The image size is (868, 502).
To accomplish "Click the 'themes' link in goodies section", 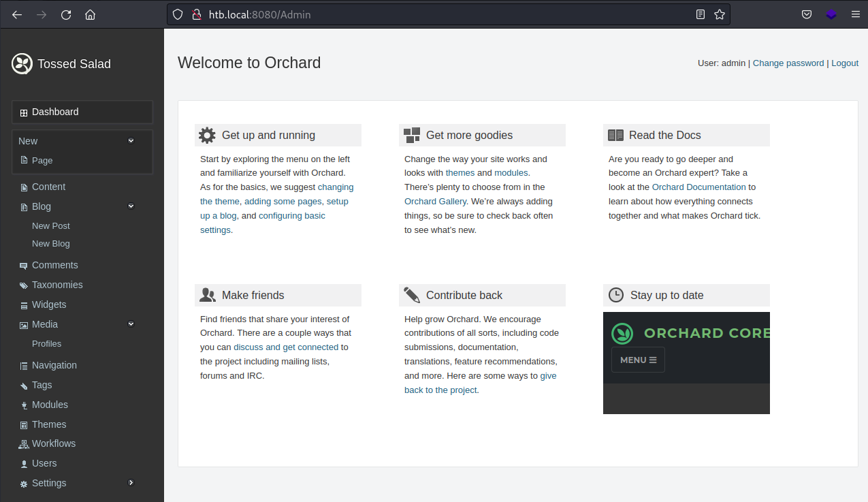I will [460, 173].
